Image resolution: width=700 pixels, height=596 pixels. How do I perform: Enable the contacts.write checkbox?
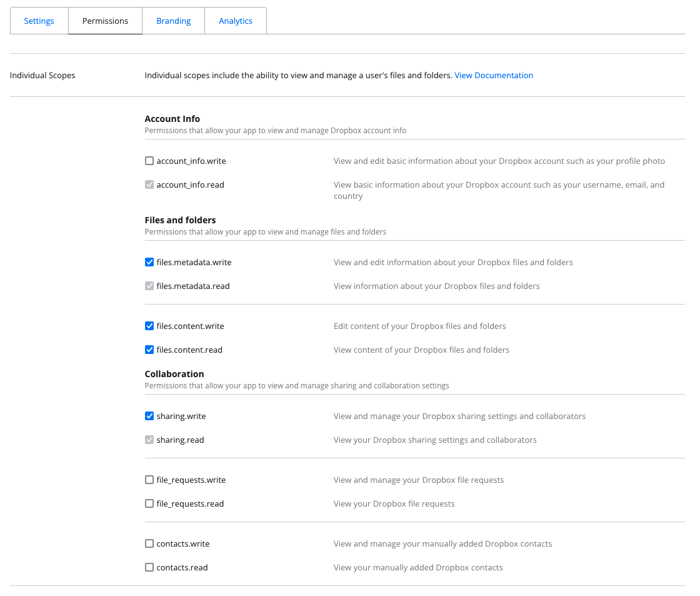(x=149, y=543)
